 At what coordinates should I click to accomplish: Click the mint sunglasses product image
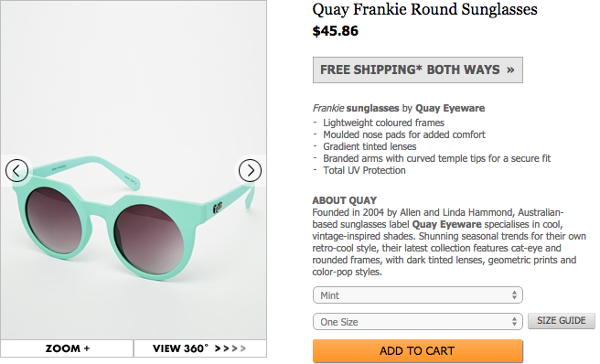pyautogui.click(x=134, y=214)
